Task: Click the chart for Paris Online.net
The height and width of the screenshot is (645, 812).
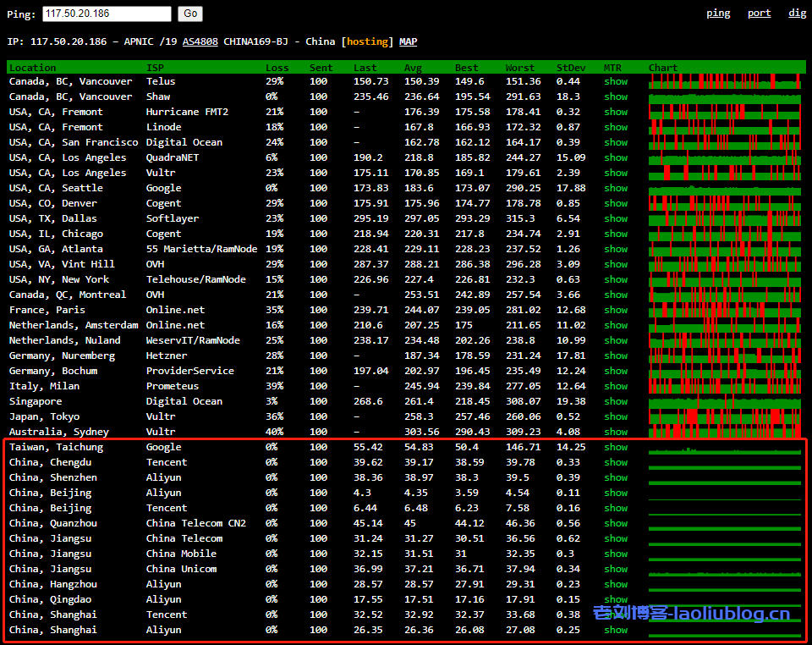Action: coord(724,310)
